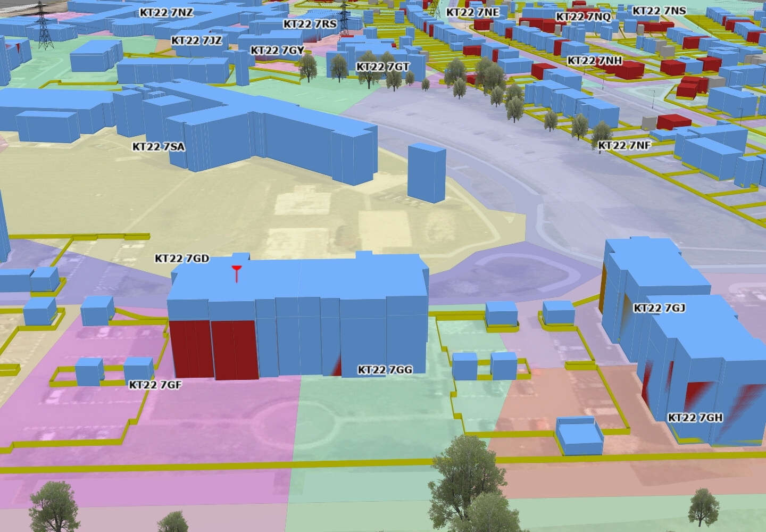Select the KT22 7JZ postcode label

tap(197, 40)
